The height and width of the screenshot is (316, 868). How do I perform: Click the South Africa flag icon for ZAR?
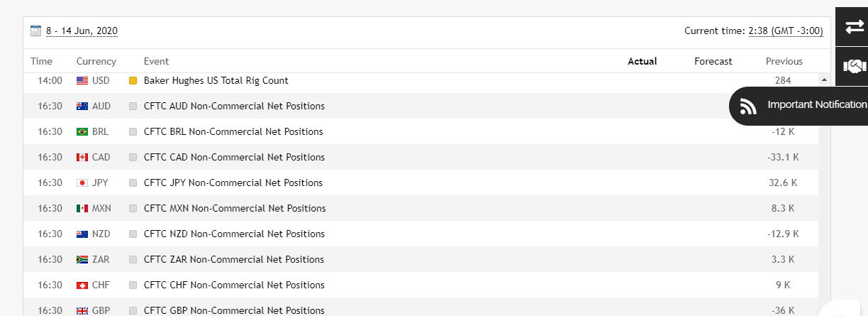[82, 260]
